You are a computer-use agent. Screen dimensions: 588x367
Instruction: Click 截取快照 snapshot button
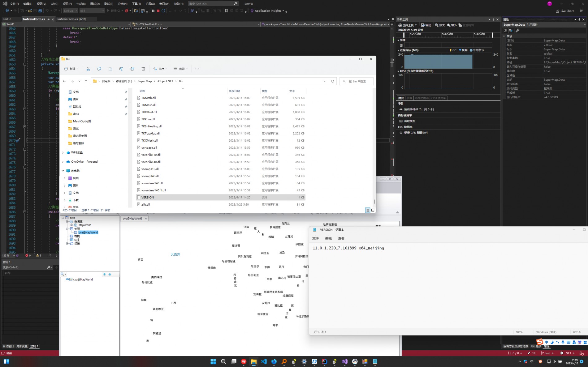[x=407, y=121]
